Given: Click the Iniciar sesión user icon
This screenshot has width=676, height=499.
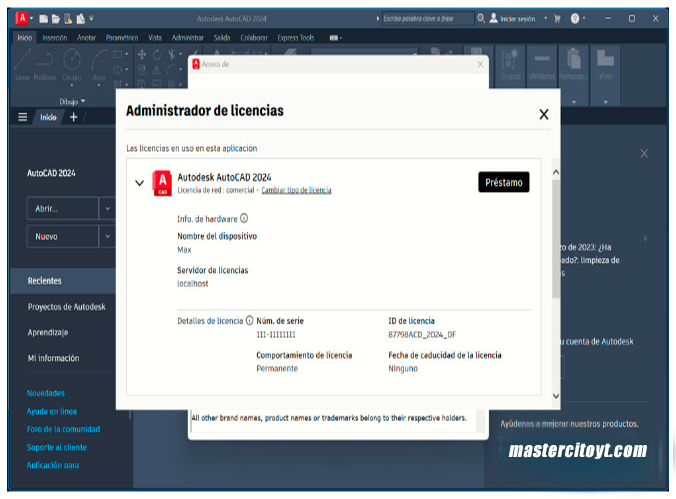Looking at the screenshot, I should 494,18.
